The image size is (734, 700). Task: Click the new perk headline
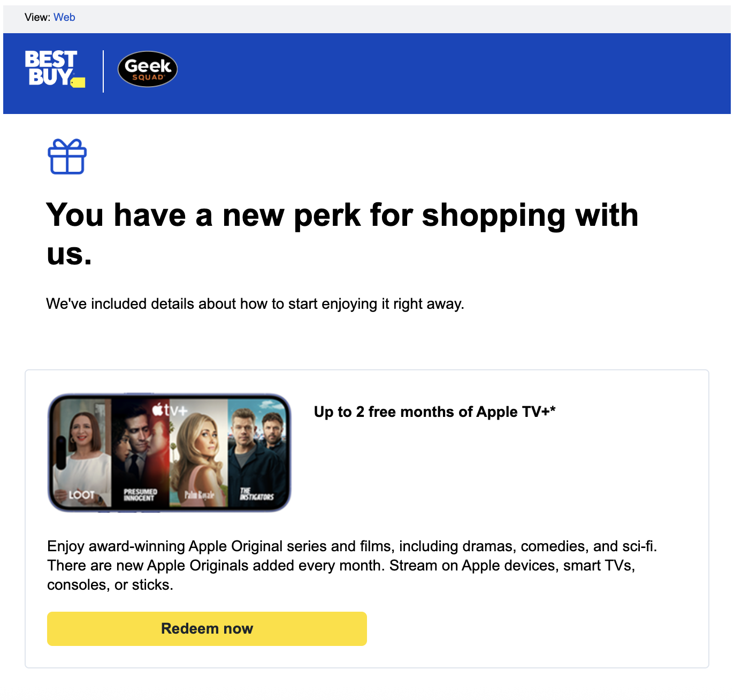[342, 234]
